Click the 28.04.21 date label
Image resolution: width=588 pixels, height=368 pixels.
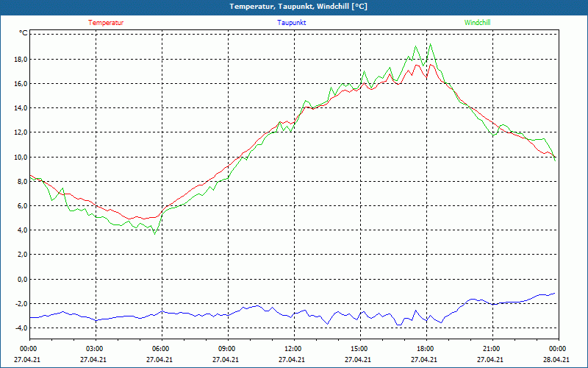pos(556,359)
